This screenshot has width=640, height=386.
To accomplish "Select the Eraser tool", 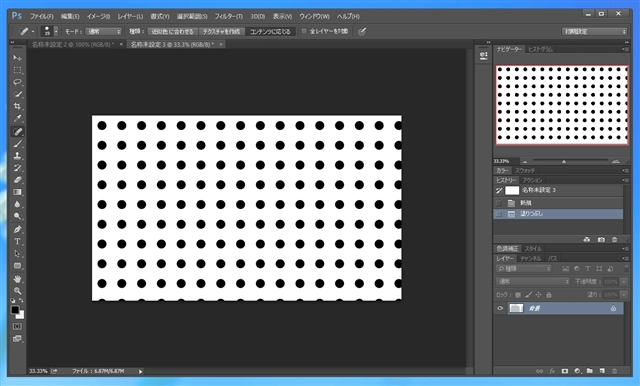I will (x=17, y=180).
